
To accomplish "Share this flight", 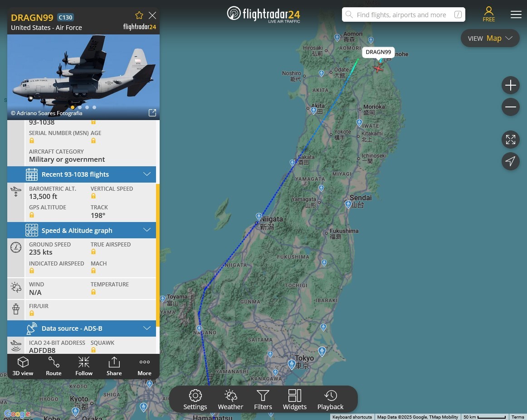I will [x=114, y=366].
